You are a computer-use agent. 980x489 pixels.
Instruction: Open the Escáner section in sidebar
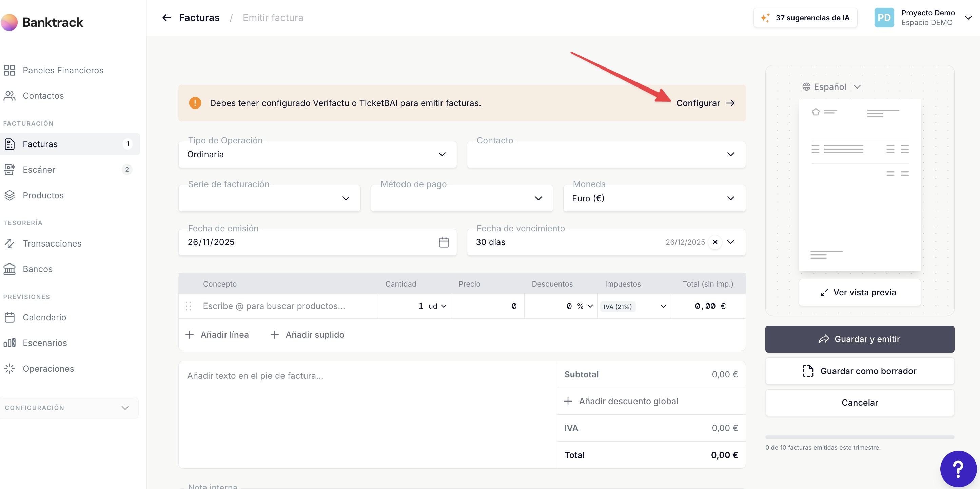pyautogui.click(x=39, y=169)
